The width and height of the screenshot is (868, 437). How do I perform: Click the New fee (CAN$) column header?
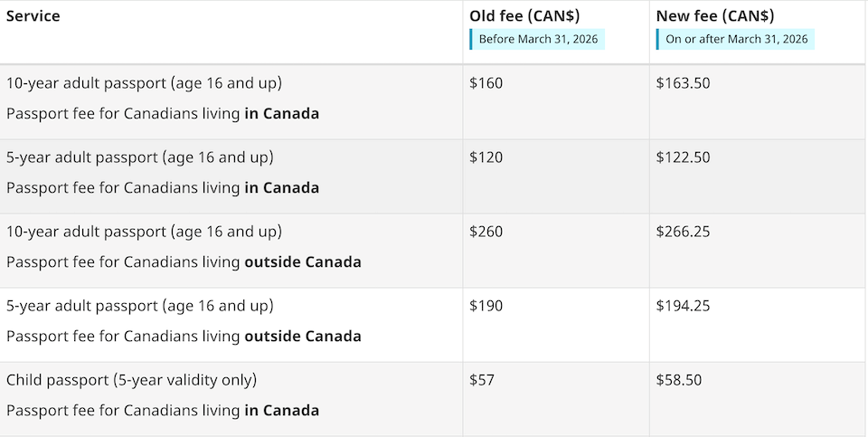point(715,16)
